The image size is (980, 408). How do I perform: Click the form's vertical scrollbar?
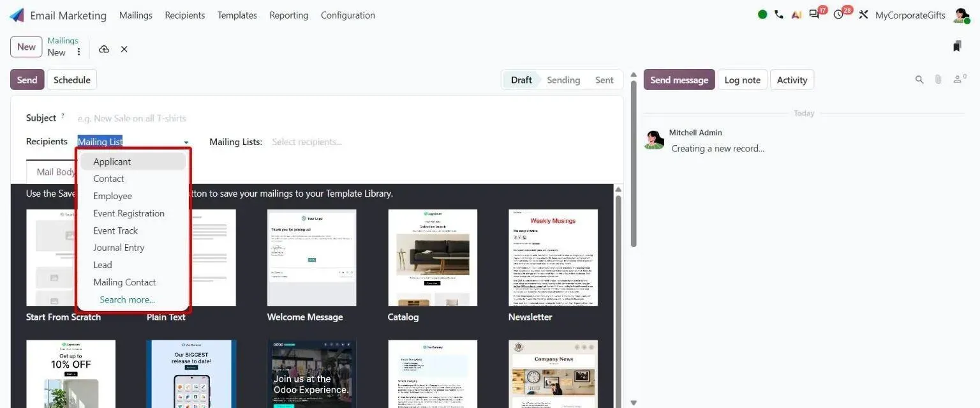633,163
